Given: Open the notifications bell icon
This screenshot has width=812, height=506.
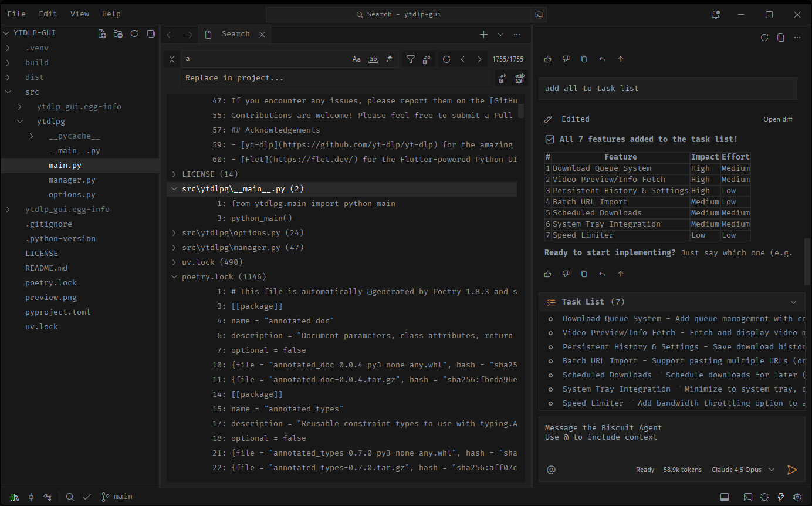Looking at the screenshot, I should [x=716, y=14].
